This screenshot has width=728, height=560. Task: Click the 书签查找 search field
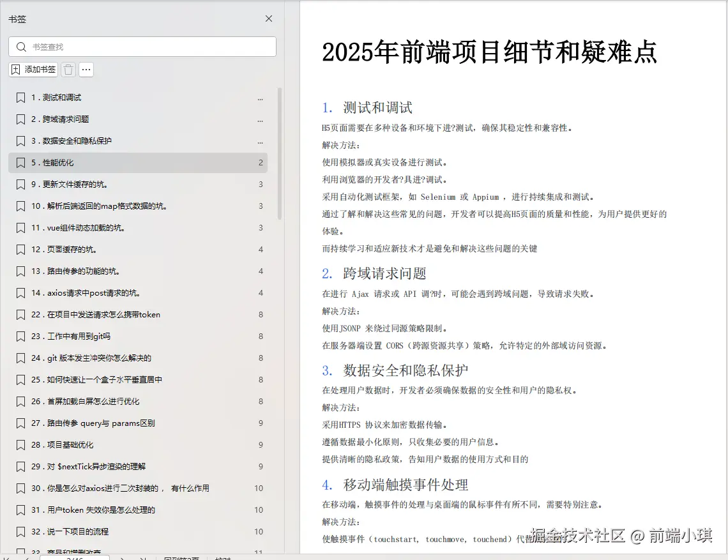coord(142,47)
